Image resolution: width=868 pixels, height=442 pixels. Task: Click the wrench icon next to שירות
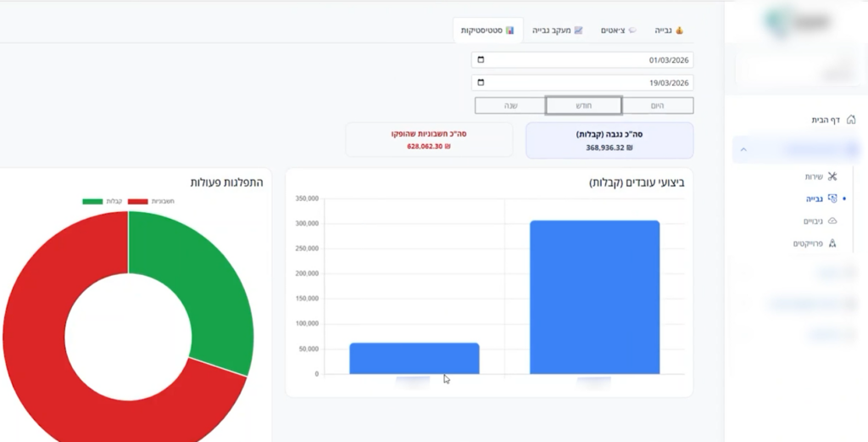coord(832,176)
